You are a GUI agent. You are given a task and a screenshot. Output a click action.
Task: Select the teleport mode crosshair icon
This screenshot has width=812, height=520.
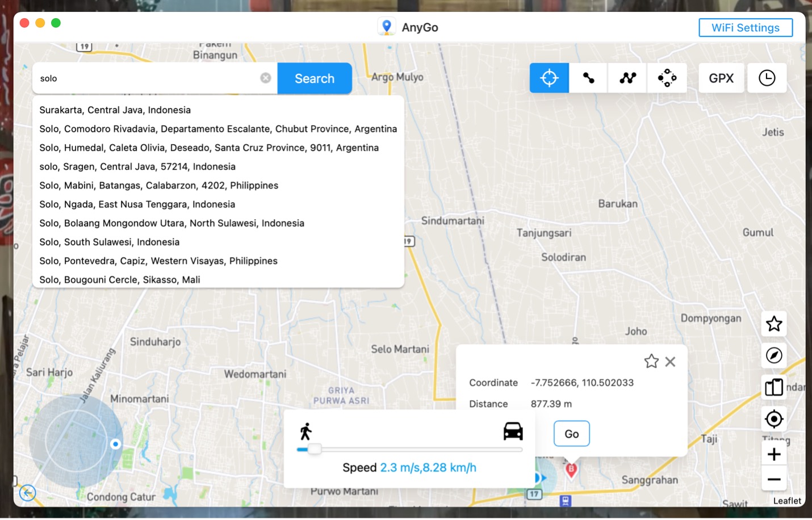pyautogui.click(x=549, y=78)
